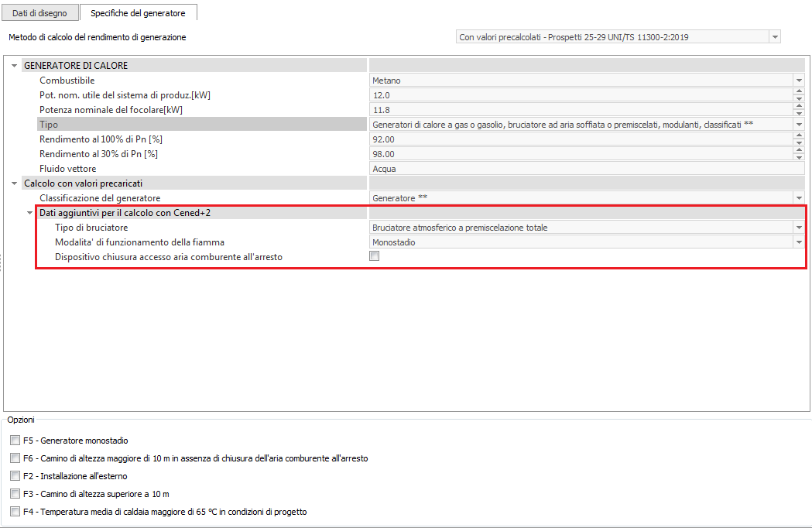Enable F2 Installazione all'esterno option

tap(15, 476)
